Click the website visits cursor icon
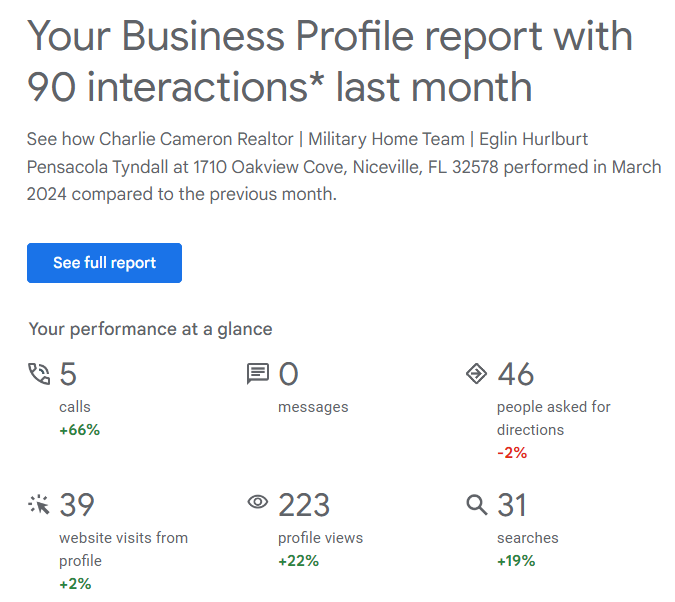The width and height of the screenshot is (675, 602). (x=39, y=505)
